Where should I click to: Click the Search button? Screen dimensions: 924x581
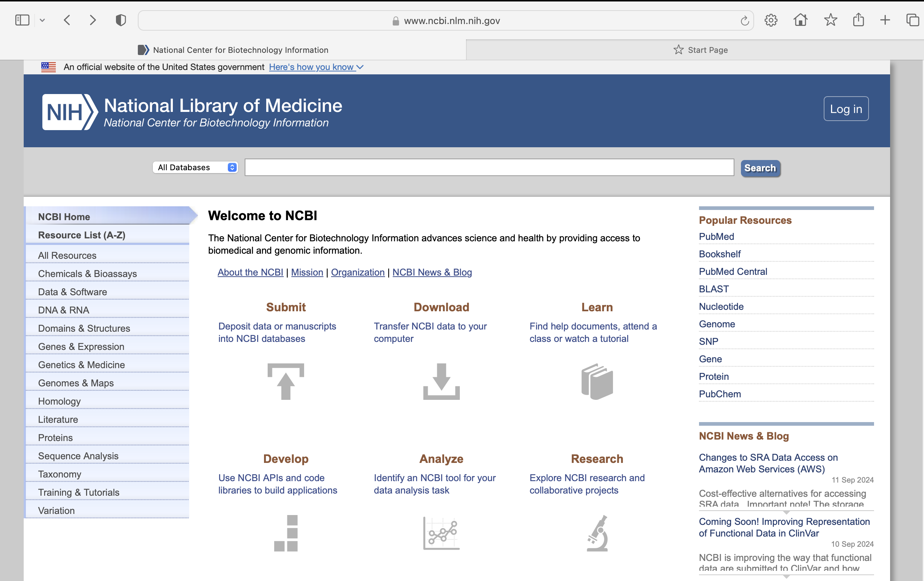point(761,168)
